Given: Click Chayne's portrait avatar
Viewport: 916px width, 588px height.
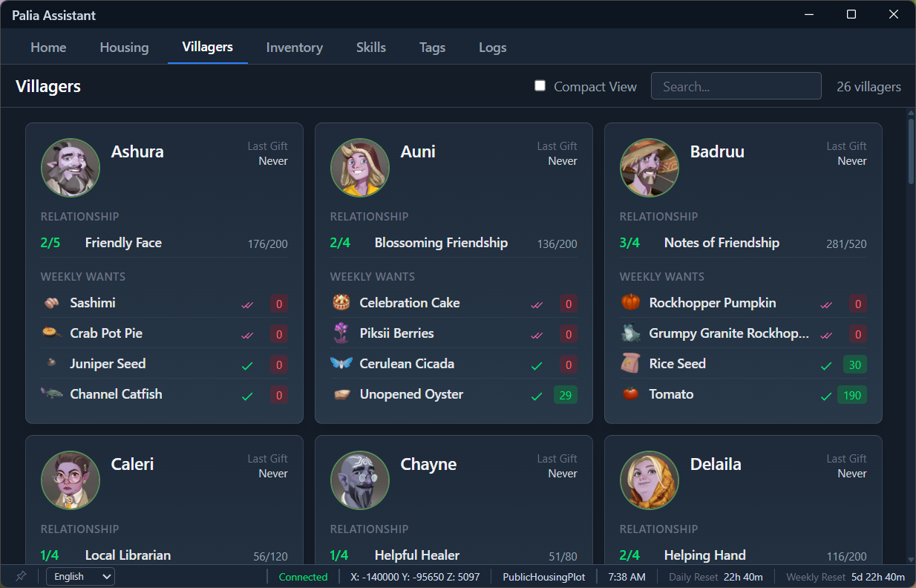Looking at the screenshot, I should pos(360,480).
